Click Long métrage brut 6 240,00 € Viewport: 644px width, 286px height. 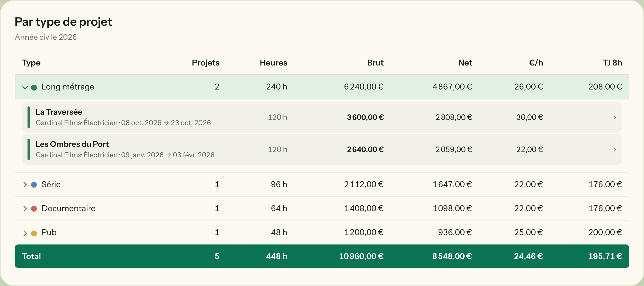pos(364,87)
